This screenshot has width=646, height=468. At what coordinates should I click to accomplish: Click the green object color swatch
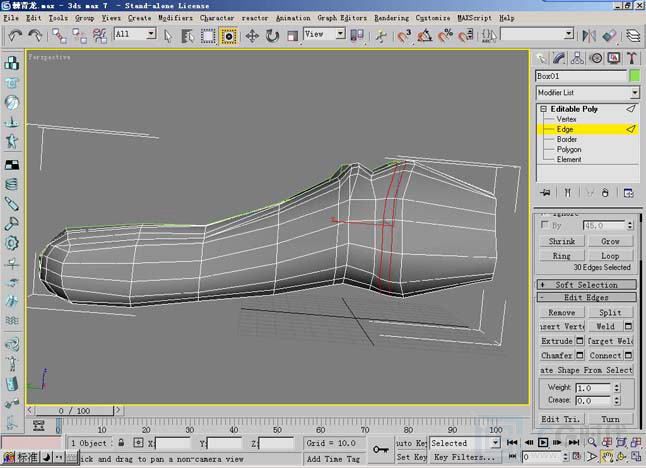635,76
